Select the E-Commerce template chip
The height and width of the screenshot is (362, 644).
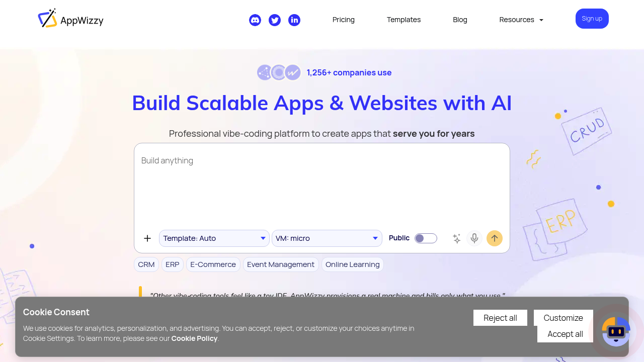click(x=213, y=264)
